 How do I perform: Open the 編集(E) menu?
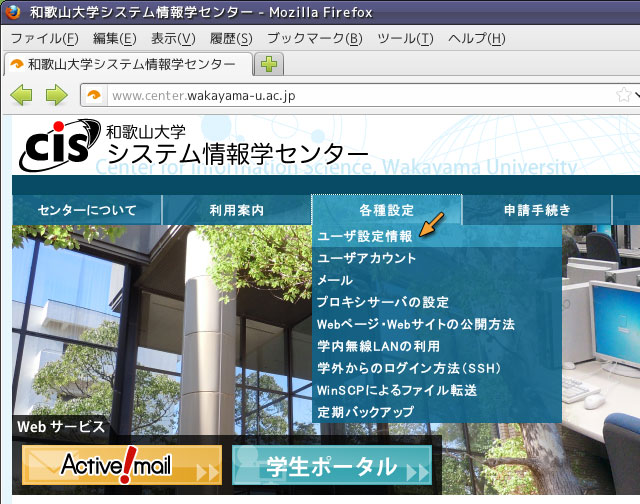click(115, 39)
